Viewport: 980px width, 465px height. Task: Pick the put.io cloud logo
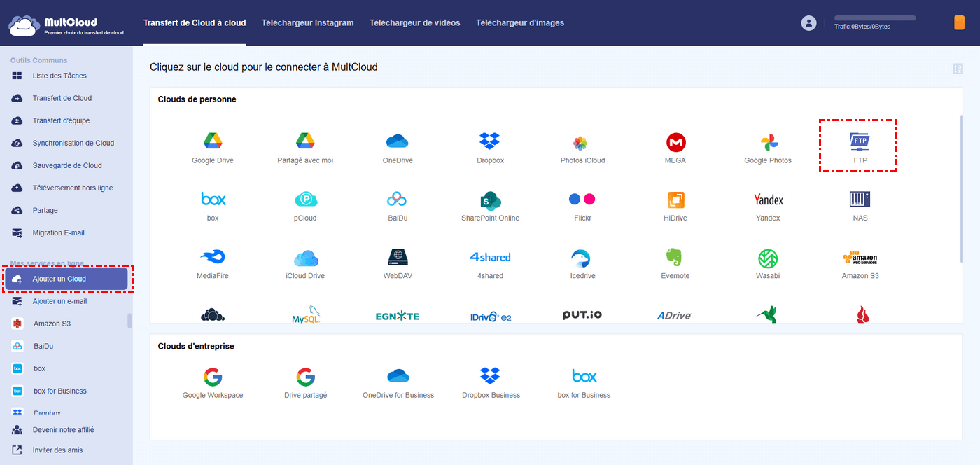point(582,315)
